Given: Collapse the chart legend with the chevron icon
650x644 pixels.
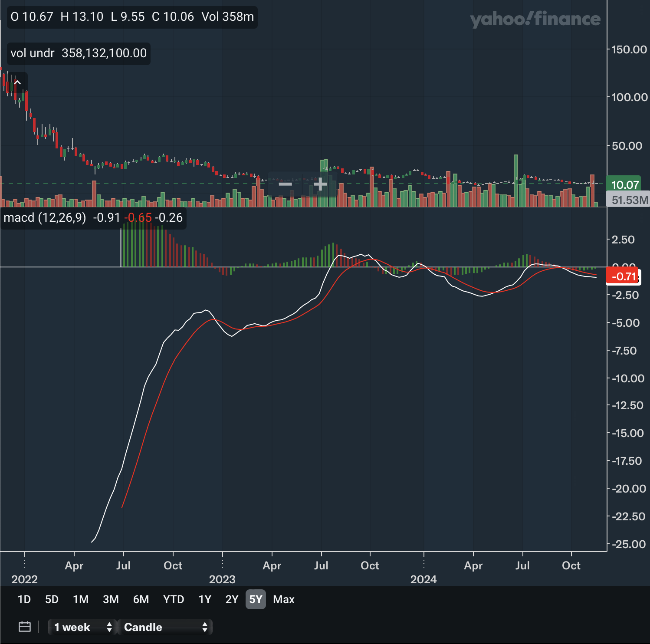Looking at the screenshot, I should (x=17, y=82).
